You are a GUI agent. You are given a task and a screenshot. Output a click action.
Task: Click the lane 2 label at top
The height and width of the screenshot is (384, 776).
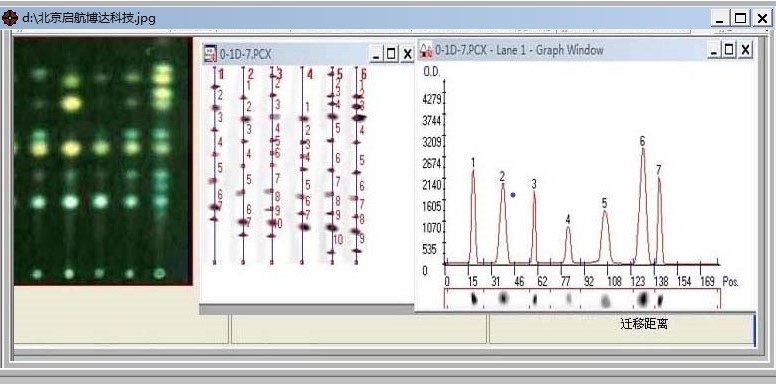pyautogui.click(x=250, y=74)
